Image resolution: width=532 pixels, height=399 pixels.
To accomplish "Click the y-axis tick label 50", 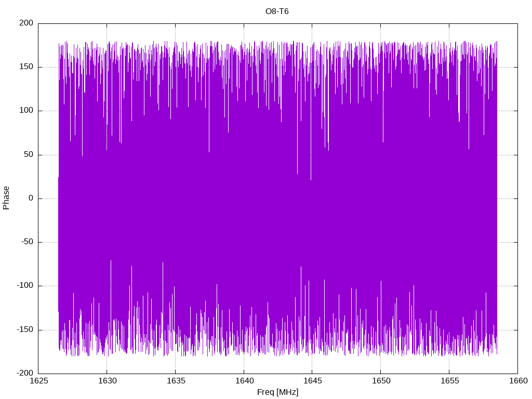I will [29, 155].
